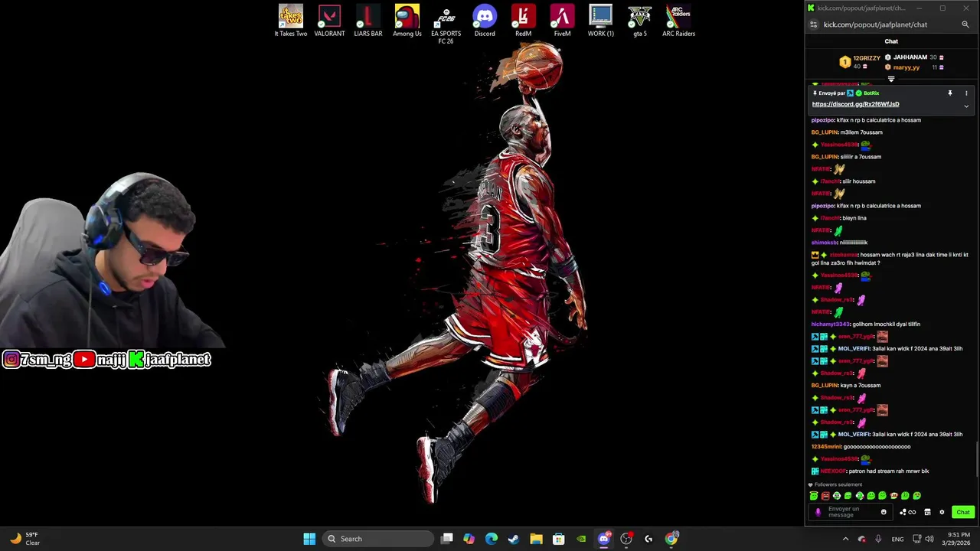Open the EA SPORTS FC 26 shortcut
This screenshot has height=551, width=980.
446,24
